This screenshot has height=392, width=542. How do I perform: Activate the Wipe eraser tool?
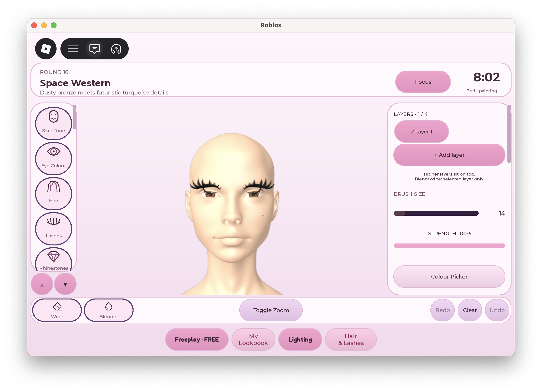(x=57, y=310)
